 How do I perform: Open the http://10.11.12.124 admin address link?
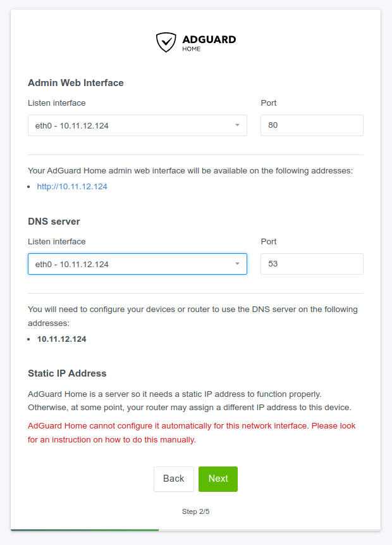72,186
